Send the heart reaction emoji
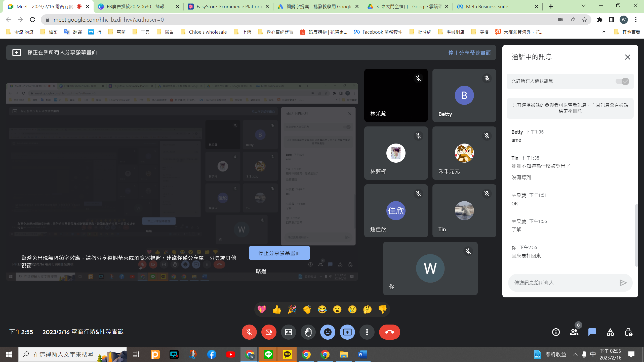This screenshot has height=362, width=644. [x=262, y=309]
